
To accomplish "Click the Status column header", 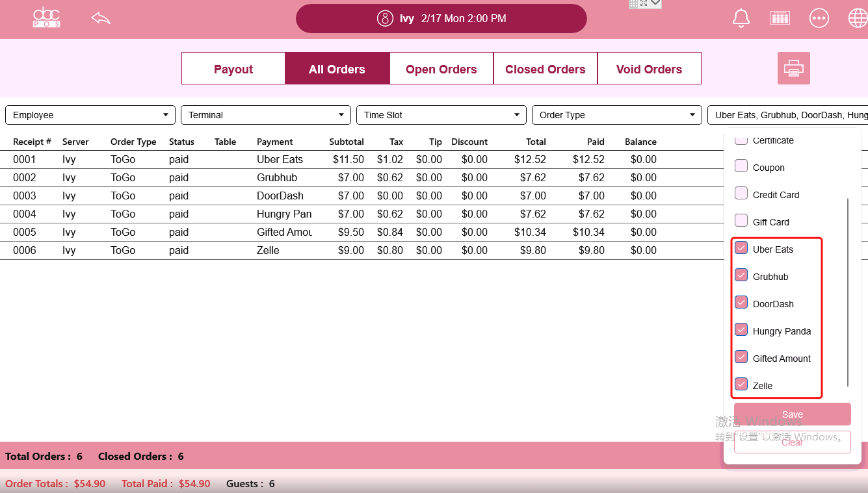I will click(x=181, y=142).
